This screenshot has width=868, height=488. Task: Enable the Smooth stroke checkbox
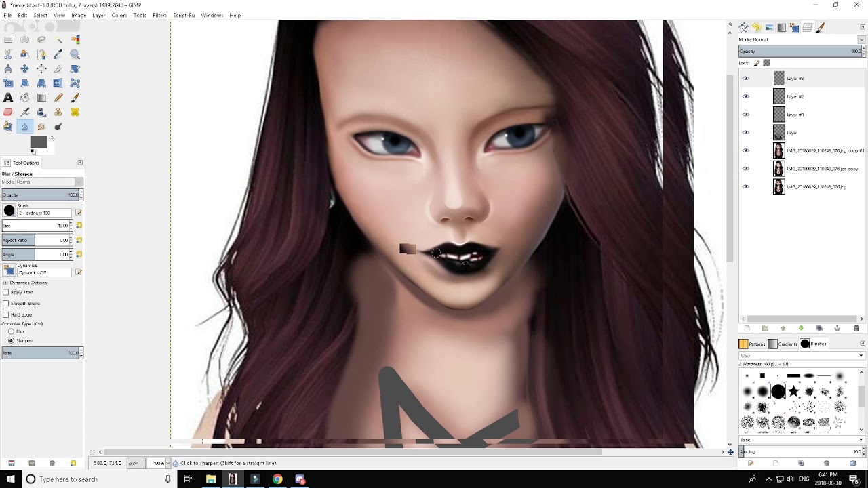tap(6, 303)
